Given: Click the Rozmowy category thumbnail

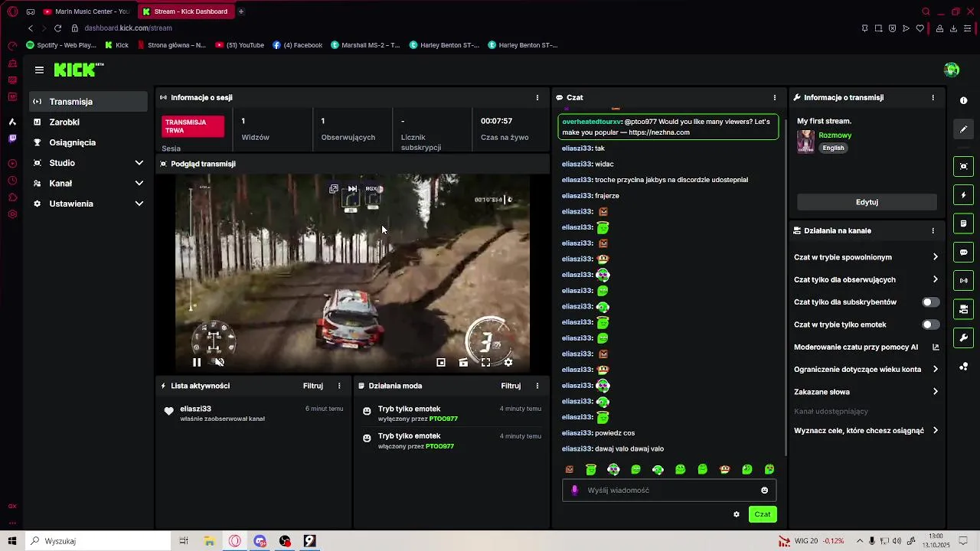Looking at the screenshot, I should click(x=805, y=142).
